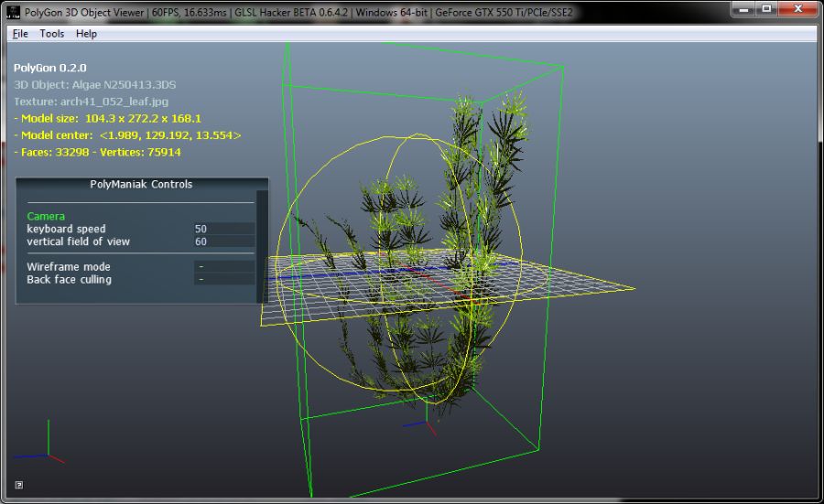Click the keyboard speed label
The height and width of the screenshot is (504, 824).
(66, 229)
